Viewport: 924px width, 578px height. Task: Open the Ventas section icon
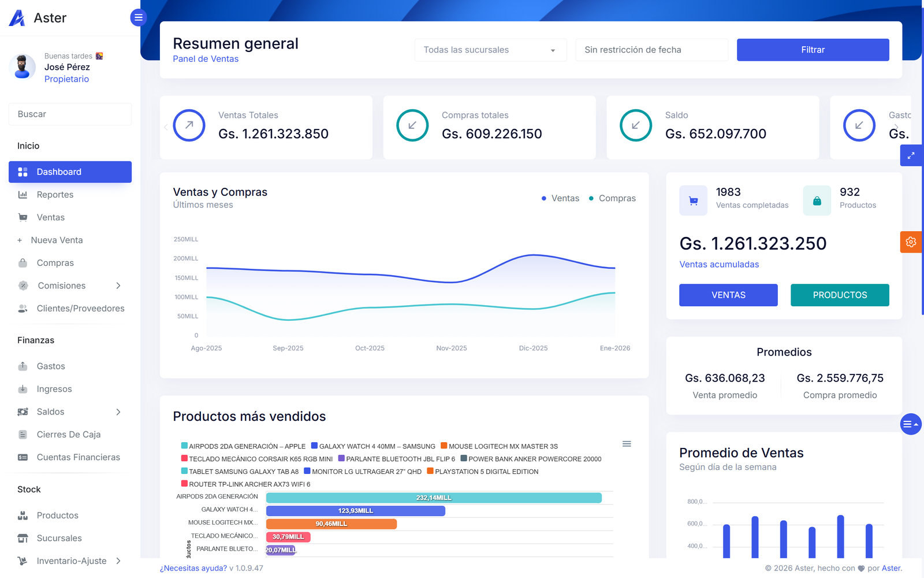[x=22, y=217]
